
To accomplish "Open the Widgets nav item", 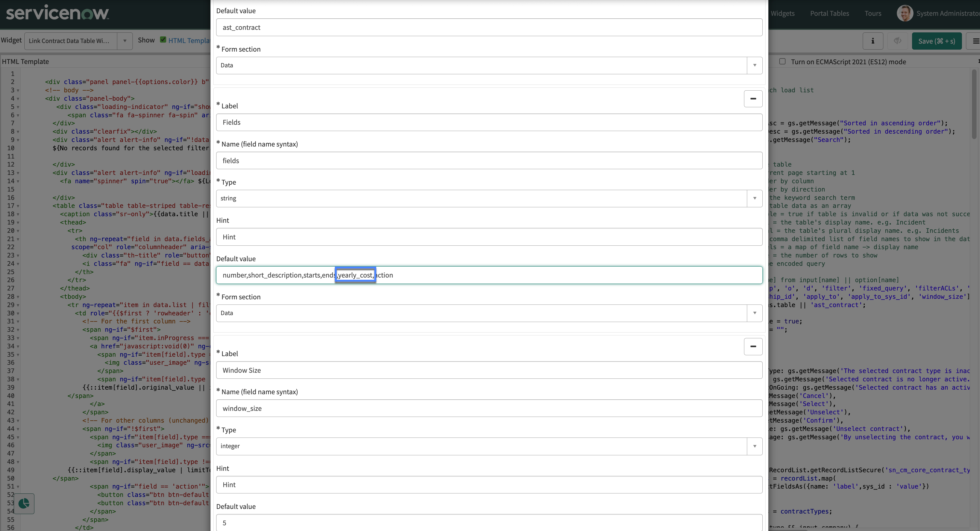I will click(782, 13).
